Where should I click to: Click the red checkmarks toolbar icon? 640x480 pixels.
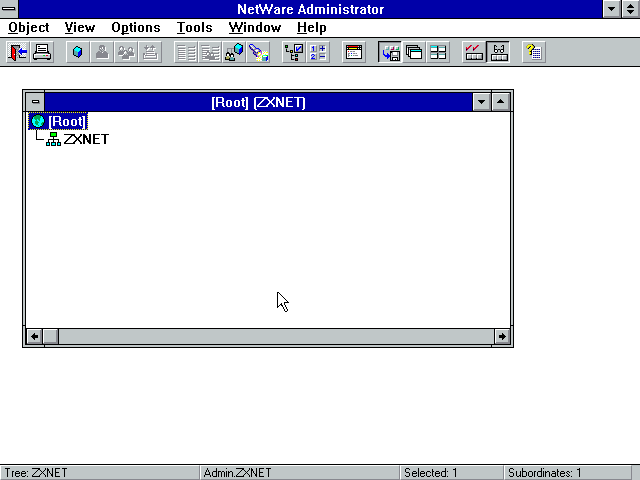pos(474,52)
